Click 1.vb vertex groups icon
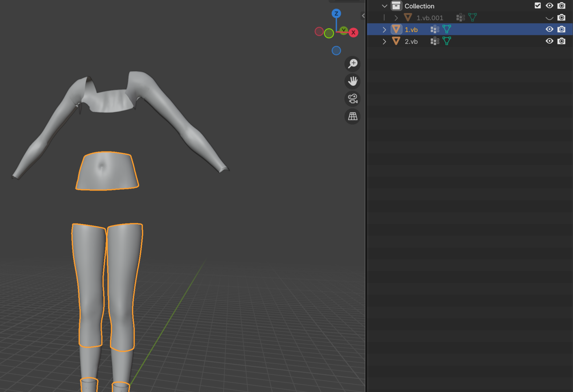This screenshot has height=392, width=573. (435, 29)
